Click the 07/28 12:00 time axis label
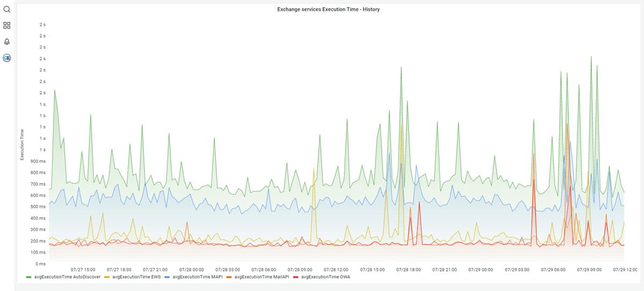The width and height of the screenshot is (644, 291). (x=336, y=270)
